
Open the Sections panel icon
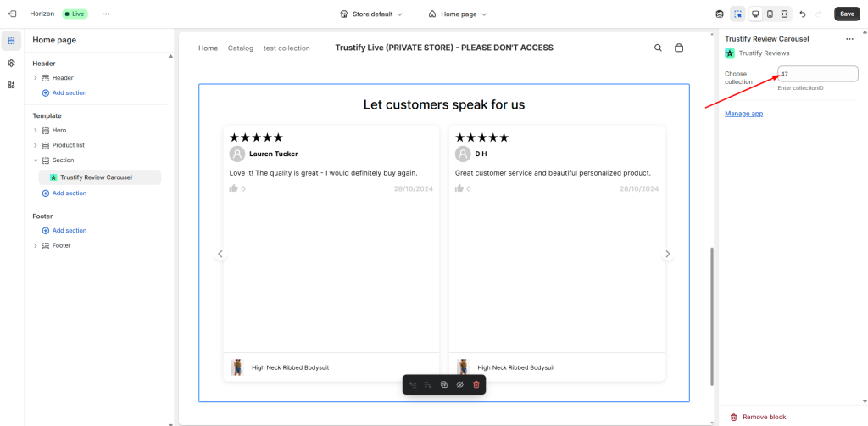pyautogui.click(x=11, y=41)
